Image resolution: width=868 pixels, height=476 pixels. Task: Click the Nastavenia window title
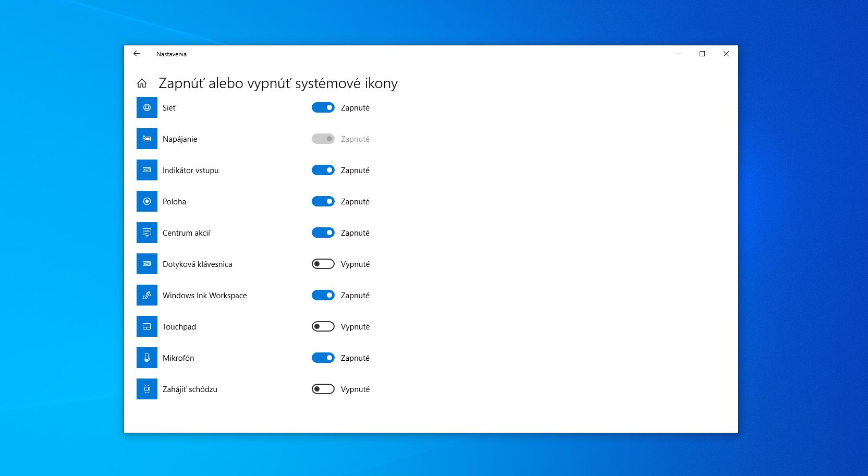[172, 54]
